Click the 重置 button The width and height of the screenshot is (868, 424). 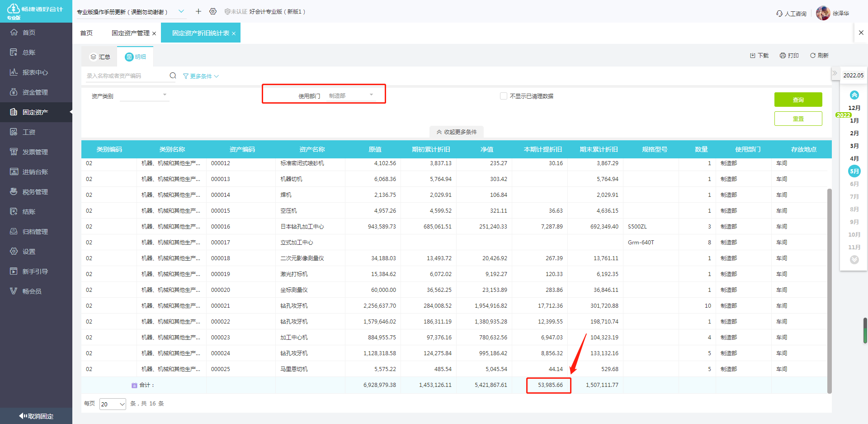(x=798, y=119)
